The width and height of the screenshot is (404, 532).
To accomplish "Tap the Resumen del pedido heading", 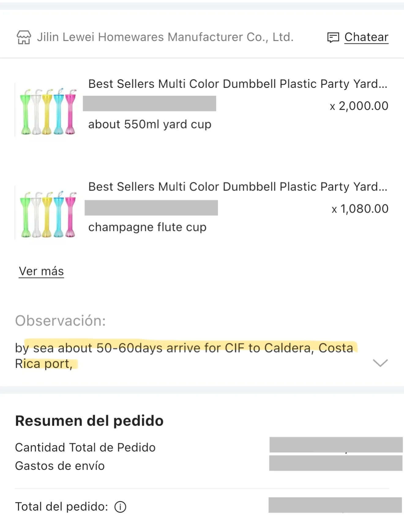I will click(x=89, y=421).
